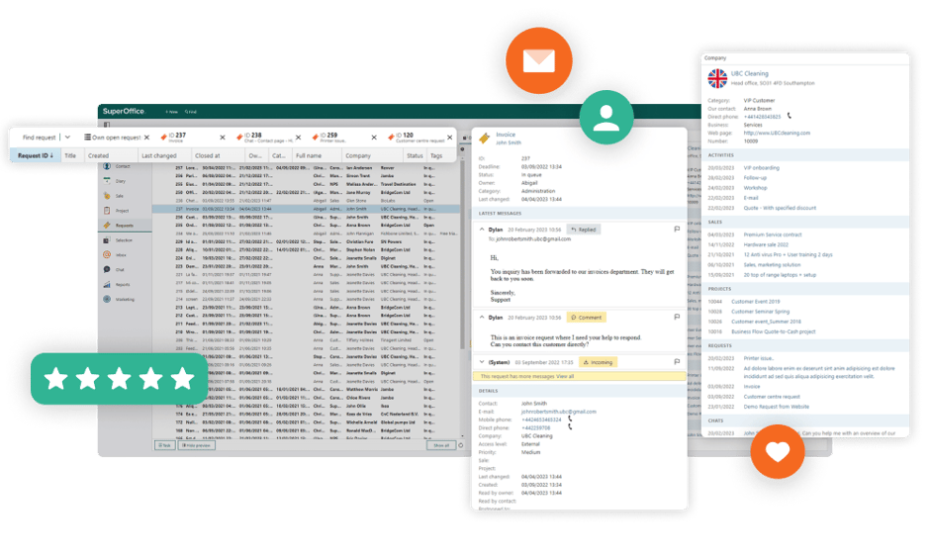This screenshot has width=930, height=560.
Task: Select the highlighted request 237 Invoice row
Action: (306, 209)
